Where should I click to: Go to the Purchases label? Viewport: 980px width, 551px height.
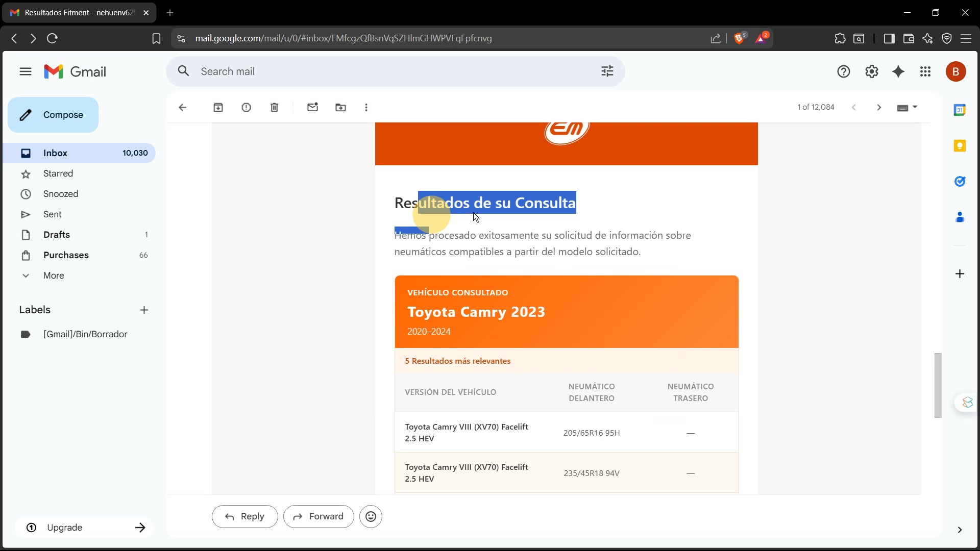pos(66,255)
